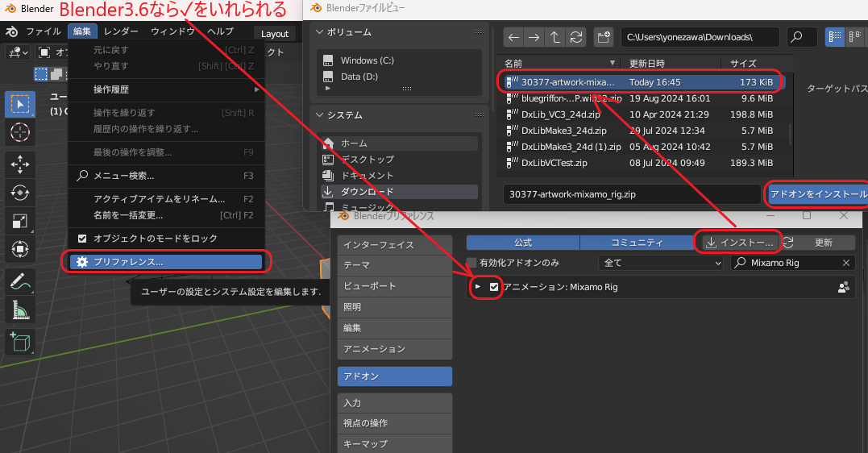868x453 pixels.
Task: Open the 全て category dropdown
Action: [x=661, y=263]
